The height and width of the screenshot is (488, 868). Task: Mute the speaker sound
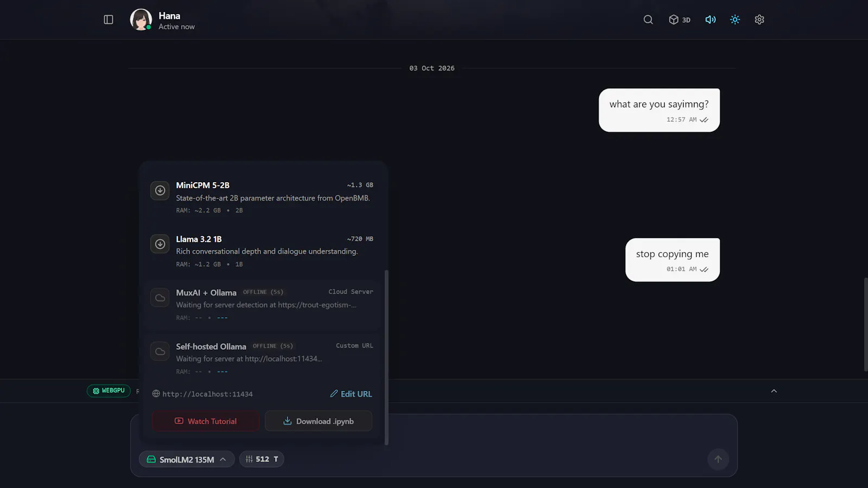pyautogui.click(x=710, y=20)
